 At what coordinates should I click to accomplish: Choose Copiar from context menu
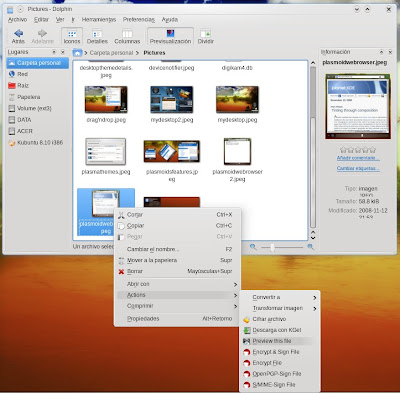(177, 226)
